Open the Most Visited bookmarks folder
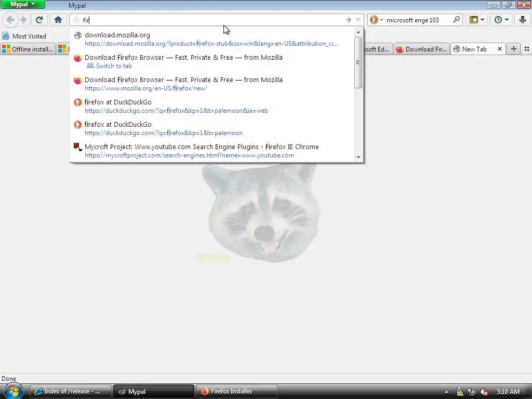Image resolution: width=532 pixels, height=399 pixels. click(x=24, y=36)
